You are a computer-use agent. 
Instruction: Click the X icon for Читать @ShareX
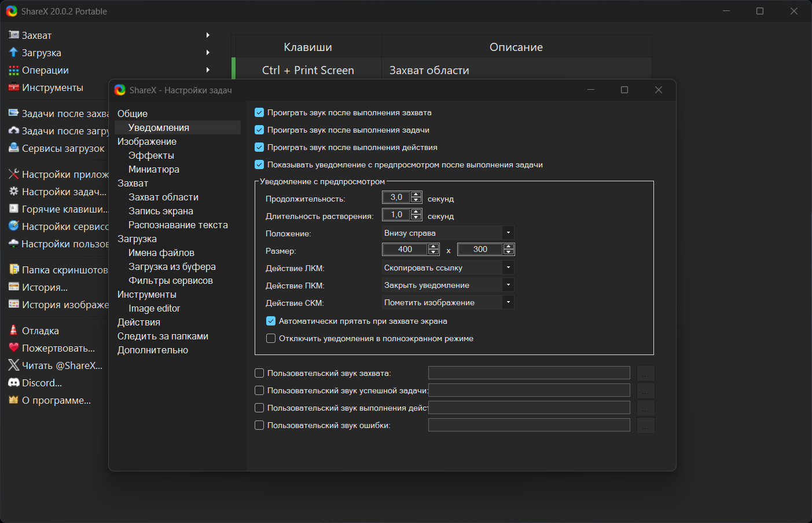pyautogui.click(x=14, y=365)
